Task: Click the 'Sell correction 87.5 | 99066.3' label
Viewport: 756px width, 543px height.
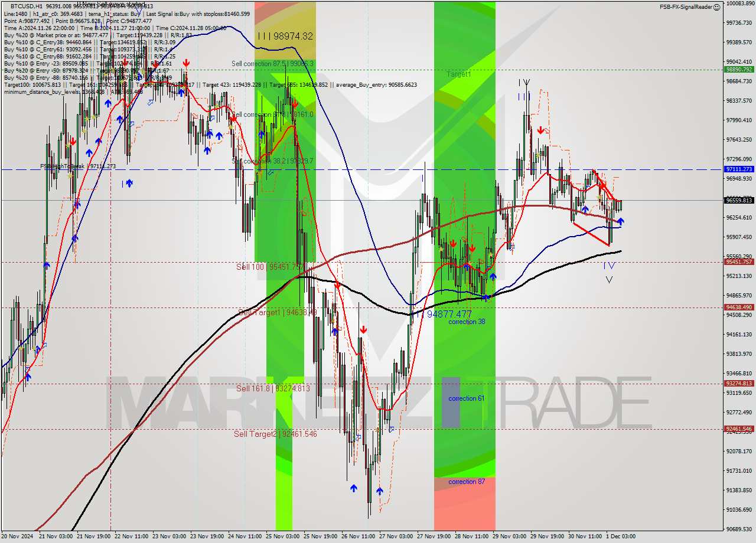Action: [272, 64]
